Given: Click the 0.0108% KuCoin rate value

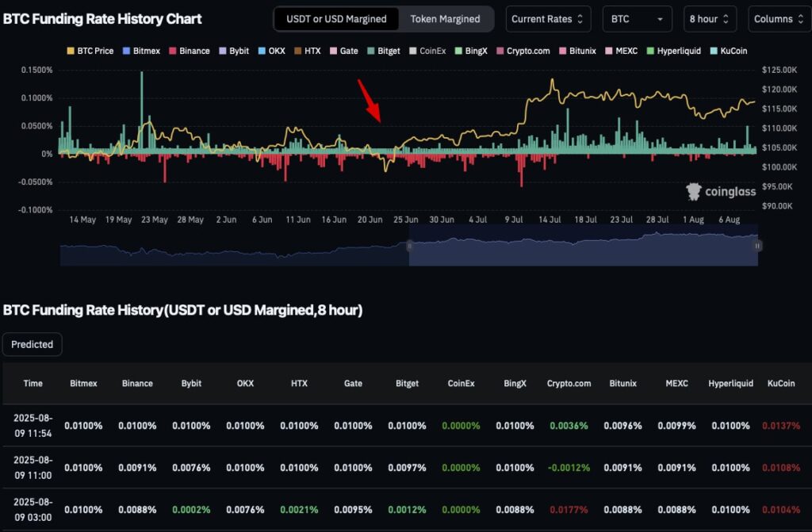Looking at the screenshot, I should tap(781, 468).
